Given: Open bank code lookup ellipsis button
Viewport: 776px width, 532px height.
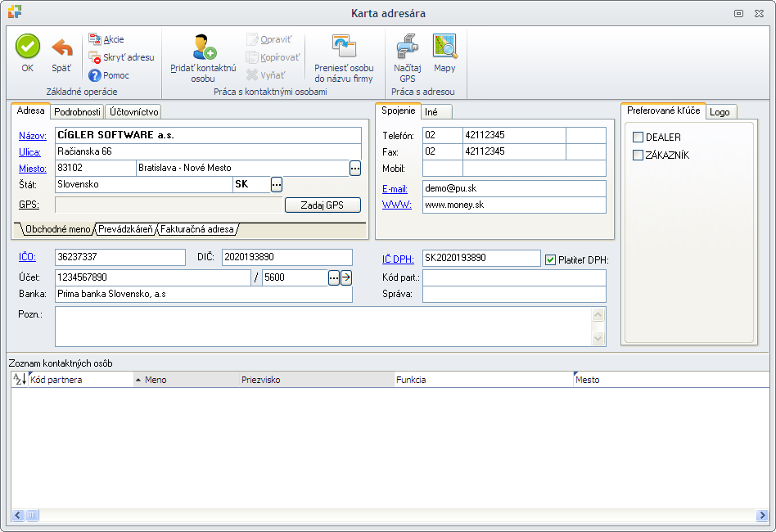Looking at the screenshot, I should coord(334,277).
